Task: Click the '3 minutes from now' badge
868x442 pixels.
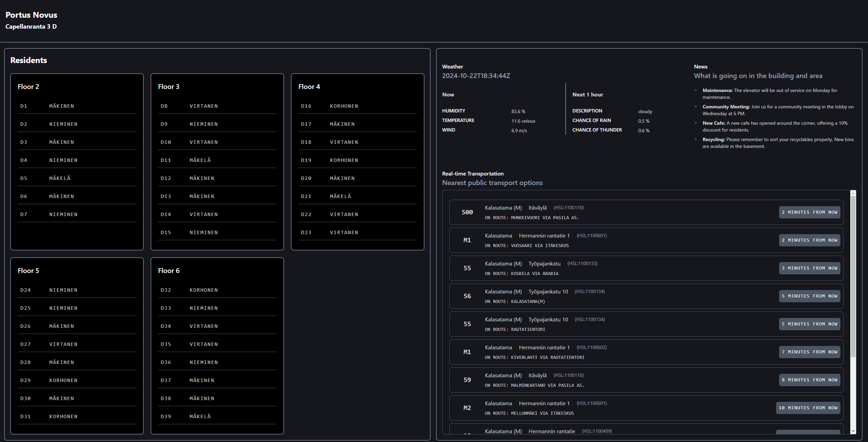Action: click(x=809, y=268)
